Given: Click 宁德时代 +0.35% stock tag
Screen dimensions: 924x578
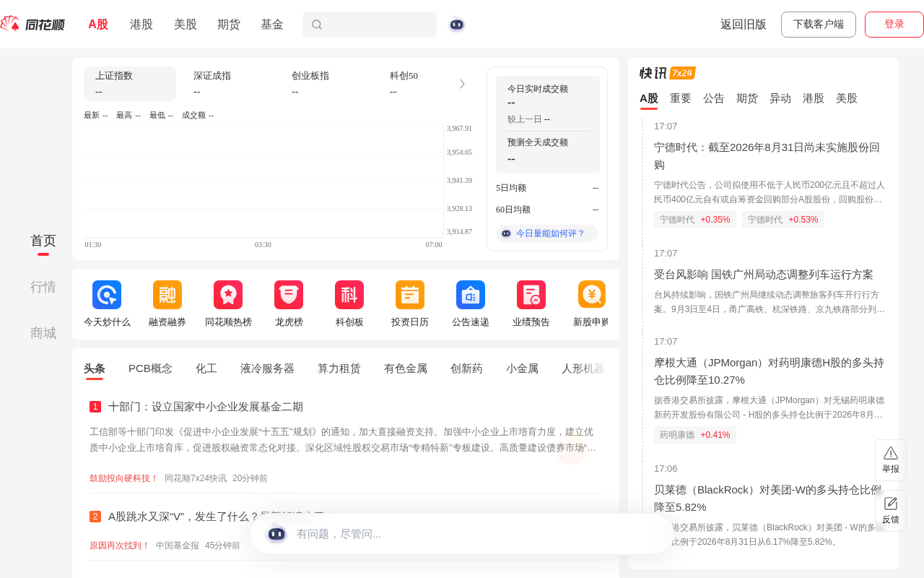Looking at the screenshot, I should point(695,220).
